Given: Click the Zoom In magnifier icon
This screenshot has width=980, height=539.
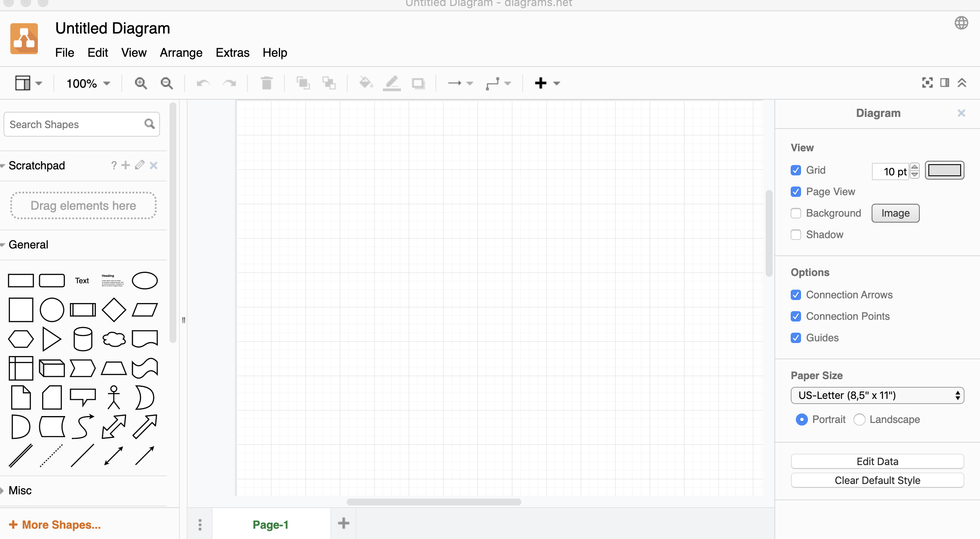Looking at the screenshot, I should click(x=141, y=83).
